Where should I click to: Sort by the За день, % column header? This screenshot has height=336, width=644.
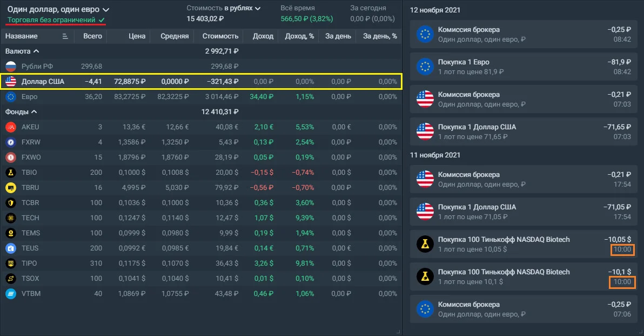pos(380,36)
